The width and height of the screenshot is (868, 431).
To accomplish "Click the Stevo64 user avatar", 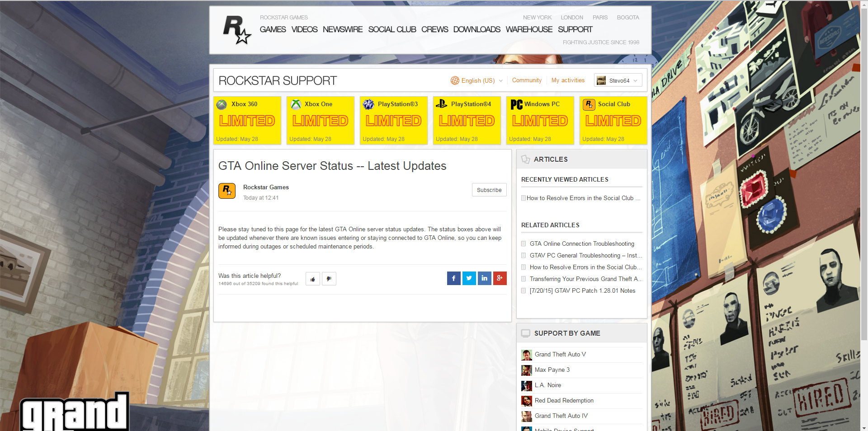I will coord(601,80).
